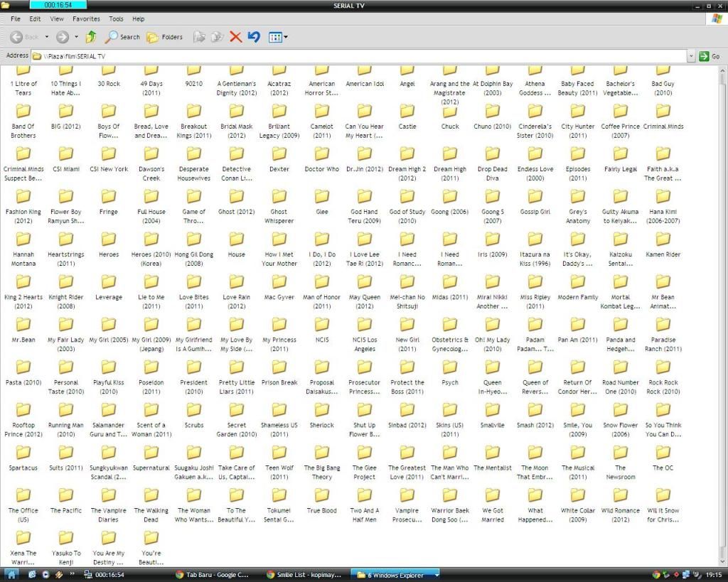Open the Favorites menu
The width and height of the screenshot is (728, 582).
[86, 19]
